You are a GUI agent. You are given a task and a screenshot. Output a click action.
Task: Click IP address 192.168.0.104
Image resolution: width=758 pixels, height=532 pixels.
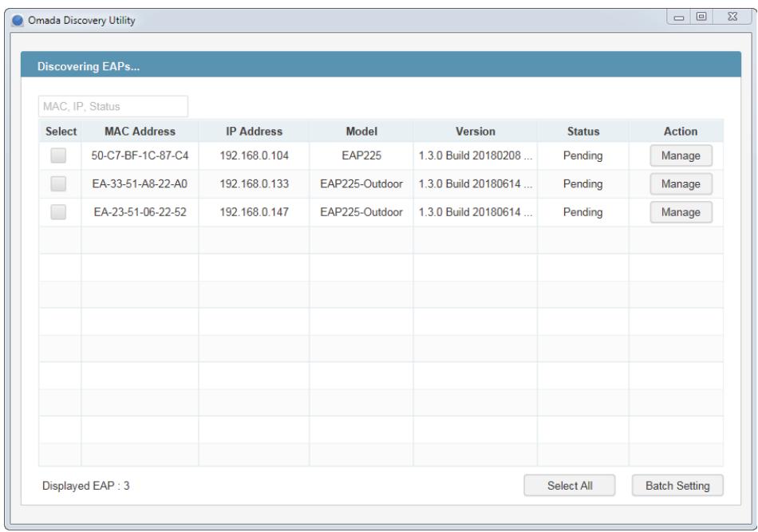coord(255,156)
